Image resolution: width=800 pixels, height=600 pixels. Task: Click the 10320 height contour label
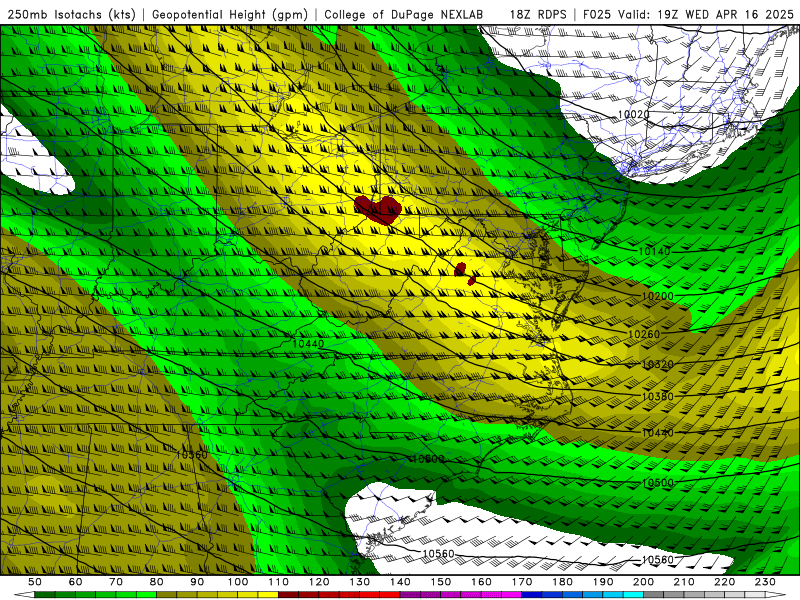[x=657, y=364]
